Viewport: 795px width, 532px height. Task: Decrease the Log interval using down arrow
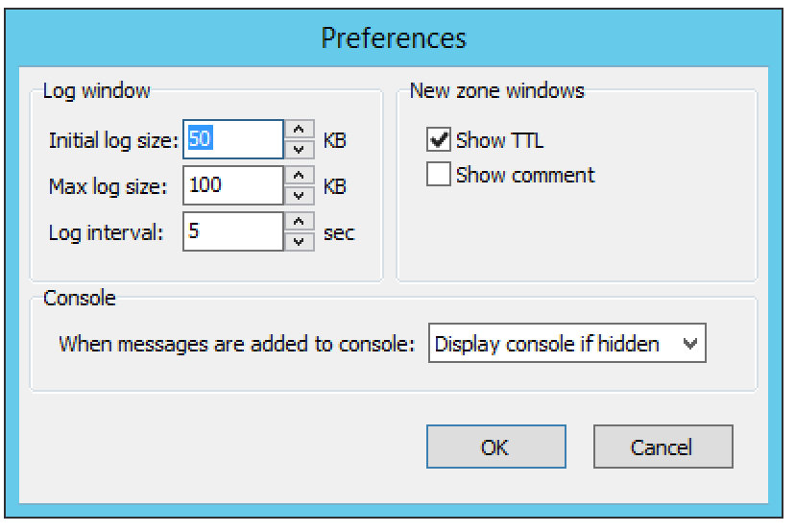click(301, 241)
